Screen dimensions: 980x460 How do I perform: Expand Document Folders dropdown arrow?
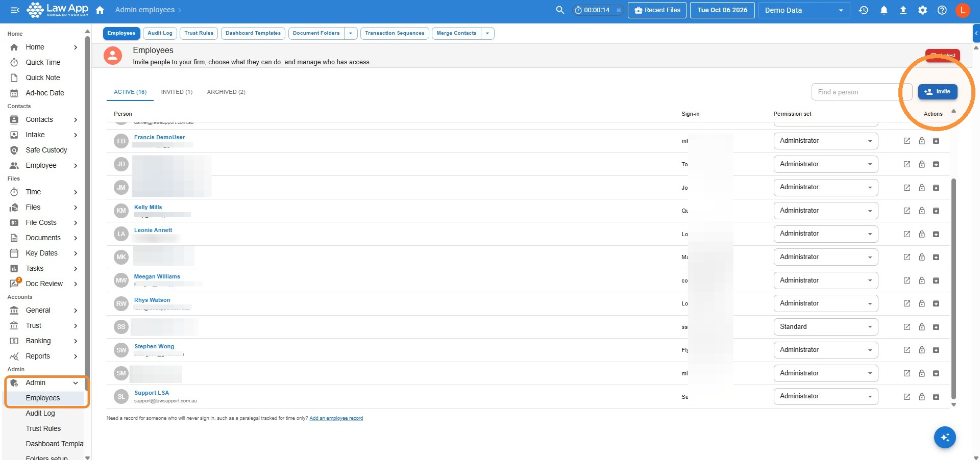pos(351,33)
